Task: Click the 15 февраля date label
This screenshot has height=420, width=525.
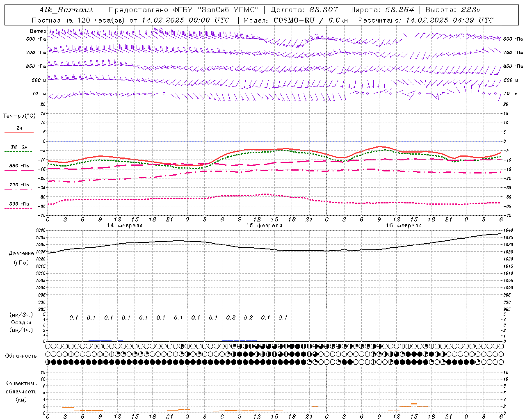Action: [x=264, y=226]
